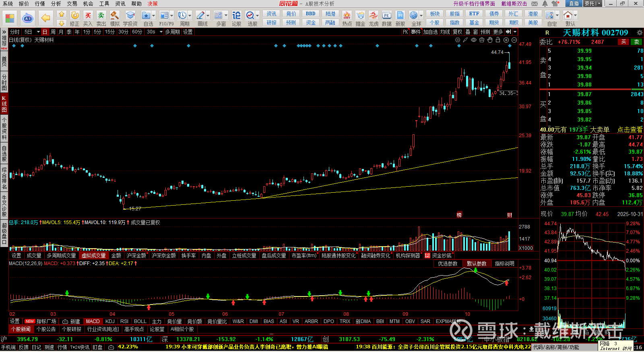
Task: Expand the 多窗 multi-window dropdown arrow
Action: tap(226, 16)
